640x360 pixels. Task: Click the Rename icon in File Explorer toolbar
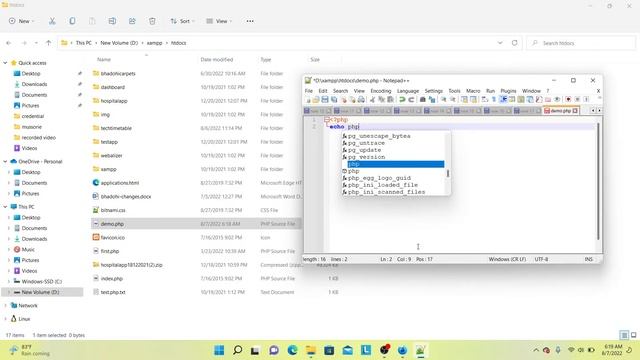pos(112,21)
